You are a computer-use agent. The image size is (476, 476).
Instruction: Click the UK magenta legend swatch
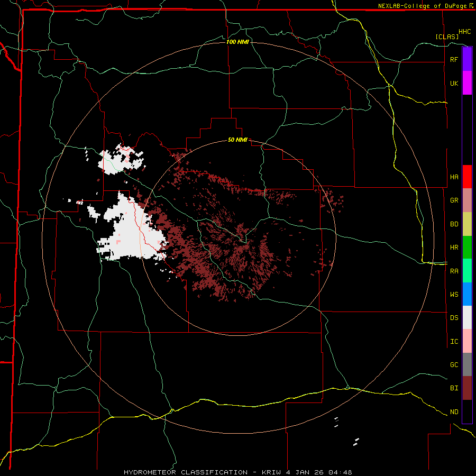click(x=467, y=83)
